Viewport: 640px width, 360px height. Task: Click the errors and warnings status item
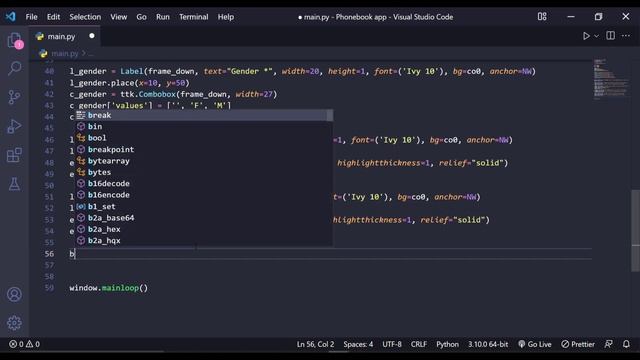[24, 344]
